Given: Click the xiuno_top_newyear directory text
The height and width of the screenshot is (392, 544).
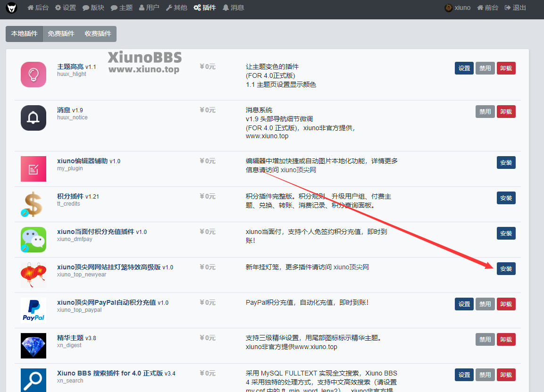Looking at the screenshot, I should click(x=82, y=275).
